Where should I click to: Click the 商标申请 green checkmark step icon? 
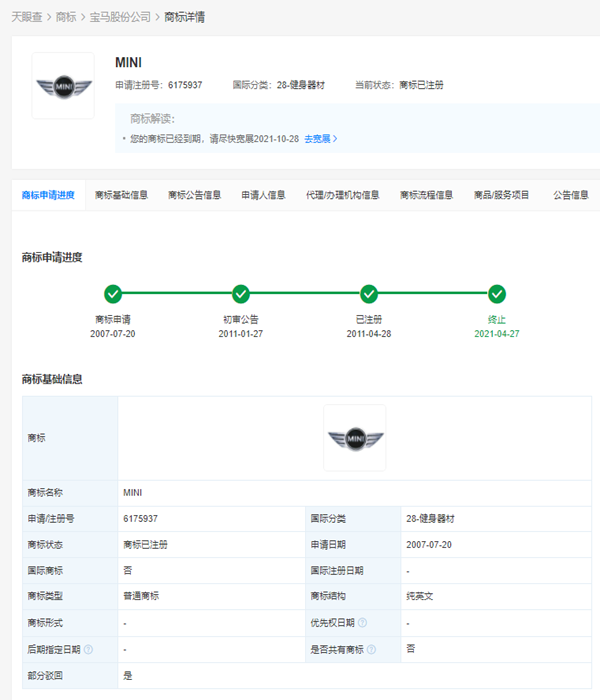(x=113, y=294)
